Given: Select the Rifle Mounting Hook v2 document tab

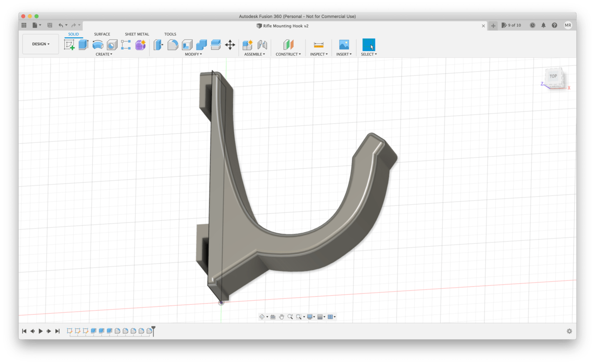Looking at the screenshot, I should pos(283,26).
